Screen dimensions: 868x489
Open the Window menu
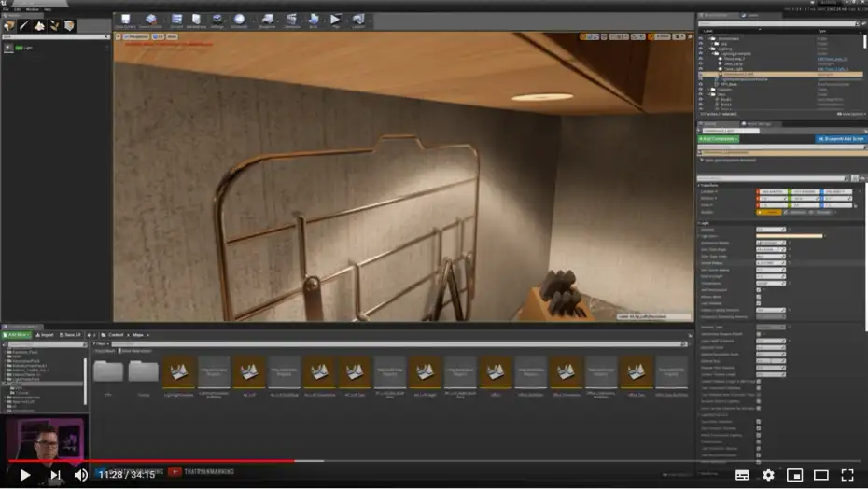coord(32,9)
